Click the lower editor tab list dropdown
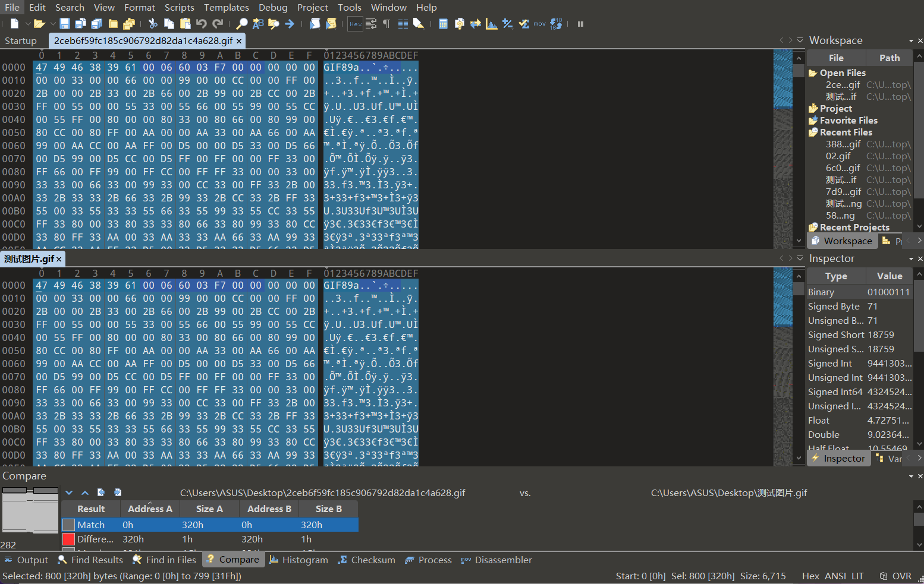 coord(800,258)
